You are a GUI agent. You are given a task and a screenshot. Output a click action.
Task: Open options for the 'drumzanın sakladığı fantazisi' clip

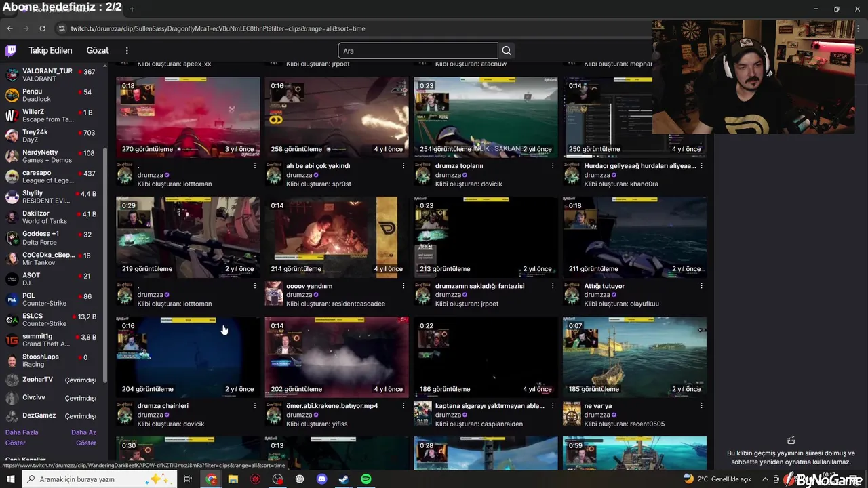click(553, 286)
